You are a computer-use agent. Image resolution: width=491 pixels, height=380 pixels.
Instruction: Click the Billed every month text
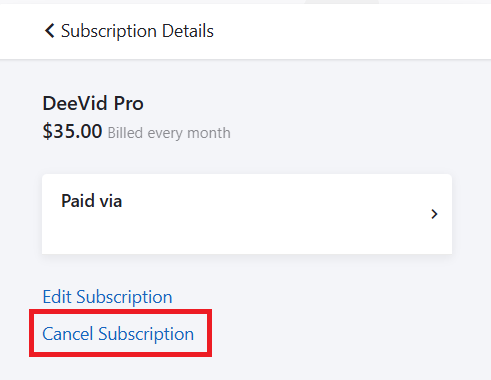tap(169, 133)
